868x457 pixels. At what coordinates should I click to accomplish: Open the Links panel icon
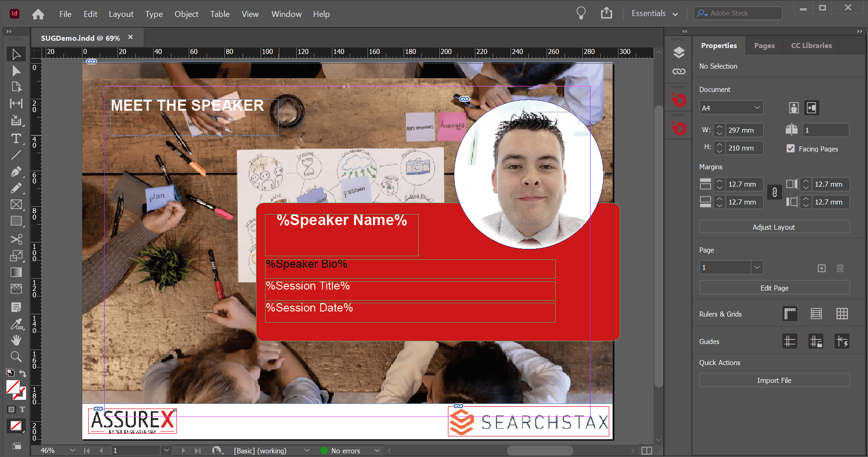pos(679,71)
